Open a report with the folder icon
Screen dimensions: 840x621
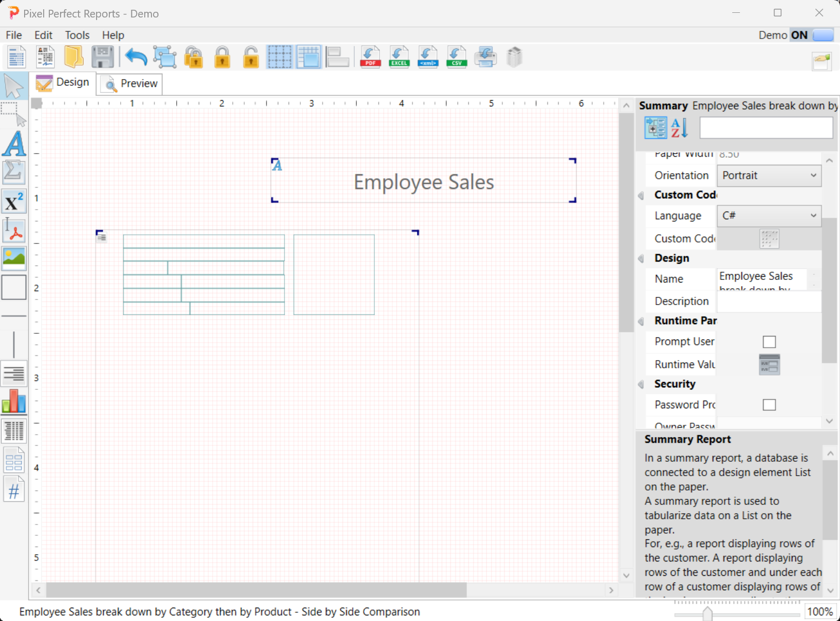click(x=74, y=57)
